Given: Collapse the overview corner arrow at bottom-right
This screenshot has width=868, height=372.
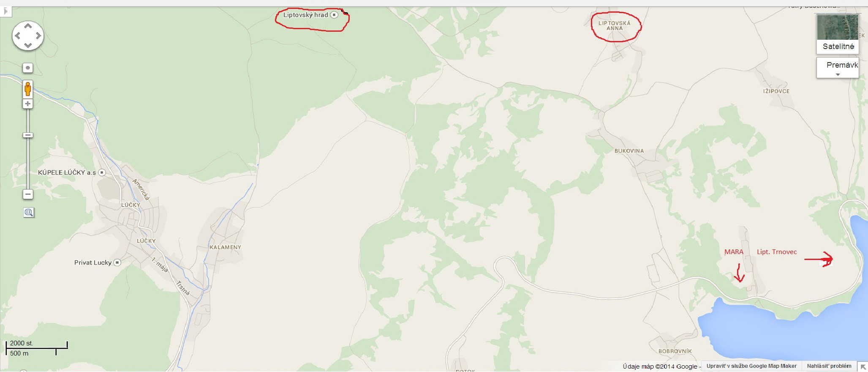Looking at the screenshot, I should (863, 367).
